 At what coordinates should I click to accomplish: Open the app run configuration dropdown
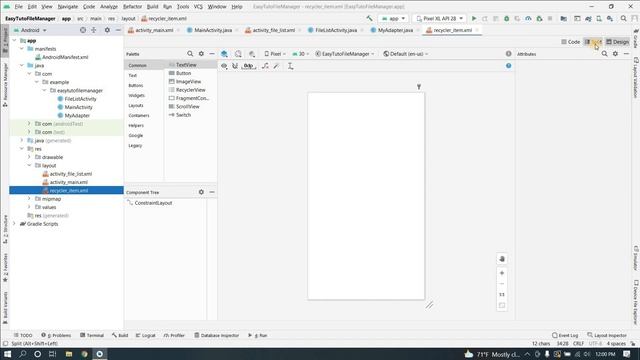point(393,18)
